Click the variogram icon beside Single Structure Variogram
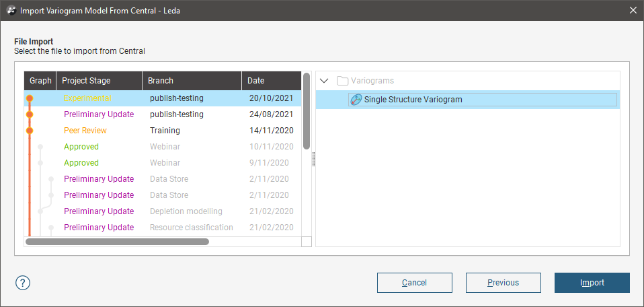The image size is (644, 307). point(356,100)
